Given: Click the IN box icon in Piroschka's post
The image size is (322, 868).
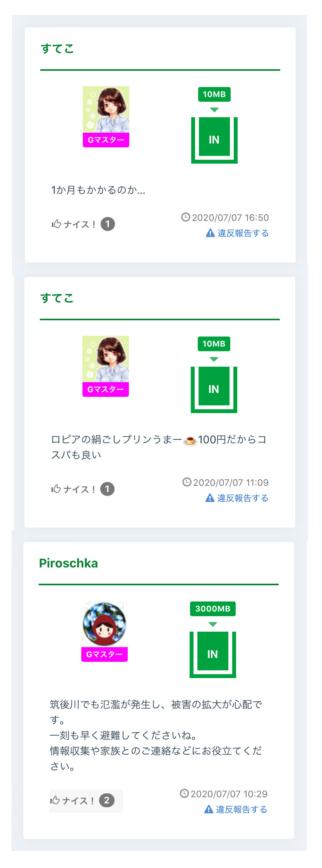Looking at the screenshot, I should click(x=212, y=654).
